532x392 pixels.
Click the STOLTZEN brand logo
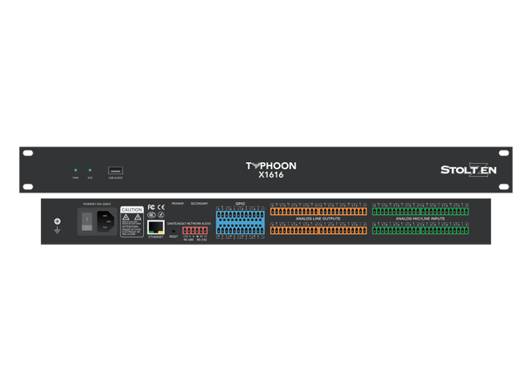[468, 170]
